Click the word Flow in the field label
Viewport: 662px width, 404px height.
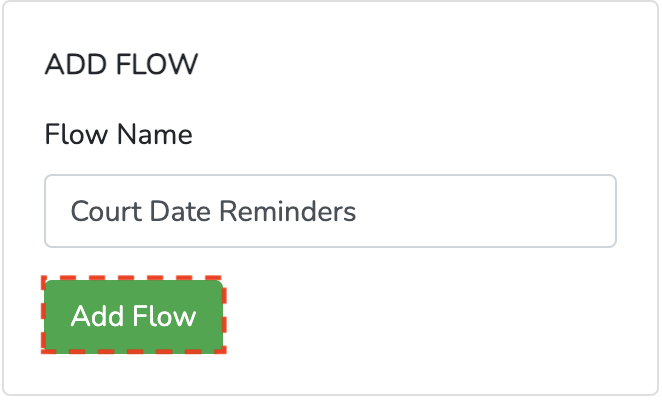tap(77, 134)
